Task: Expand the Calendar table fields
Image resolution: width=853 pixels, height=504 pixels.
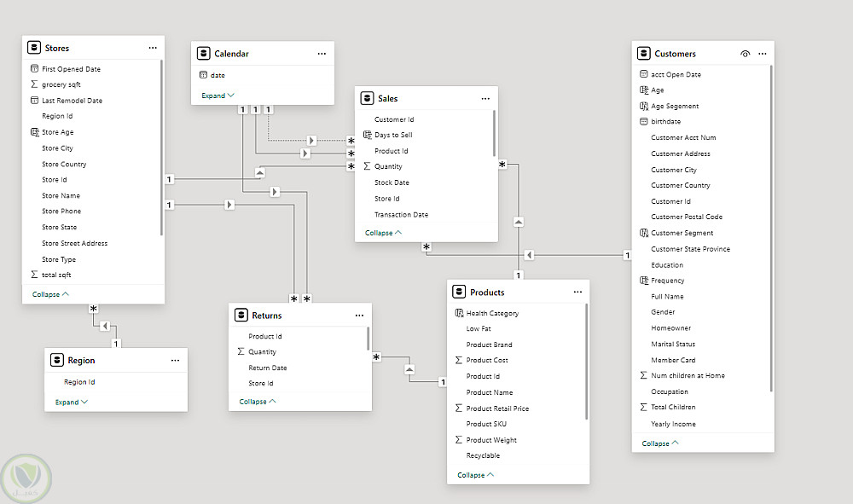Action: 218,96
